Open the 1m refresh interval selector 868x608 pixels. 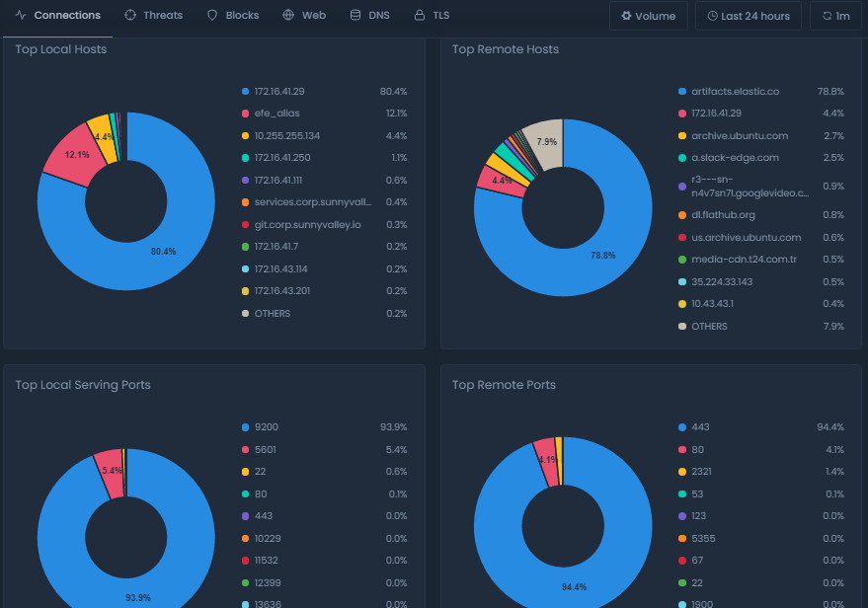[x=834, y=15]
